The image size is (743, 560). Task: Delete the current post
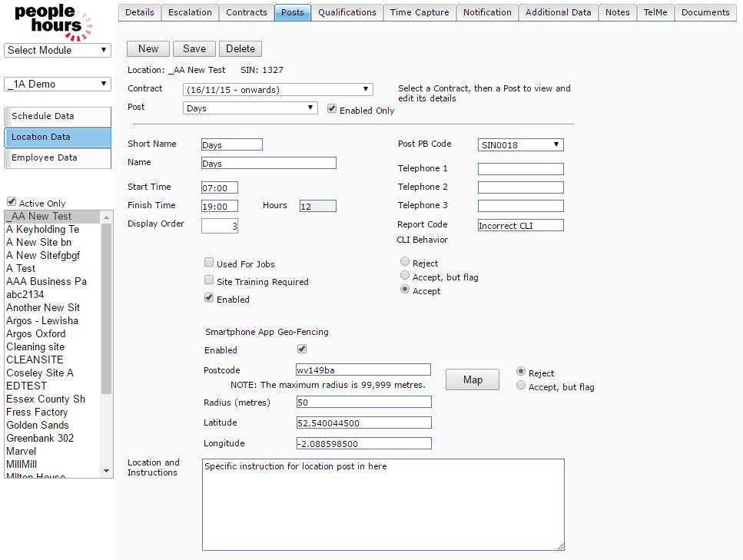pos(240,48)
